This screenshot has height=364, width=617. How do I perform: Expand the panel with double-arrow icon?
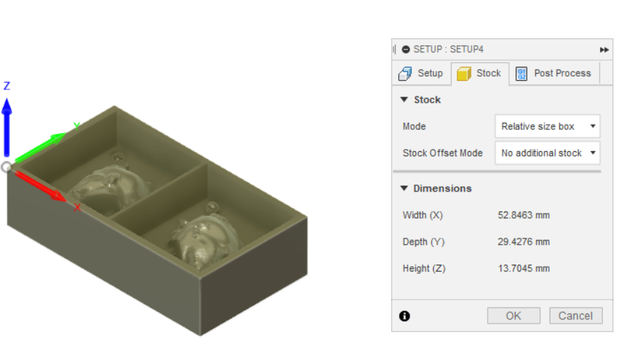coord(604,50)
